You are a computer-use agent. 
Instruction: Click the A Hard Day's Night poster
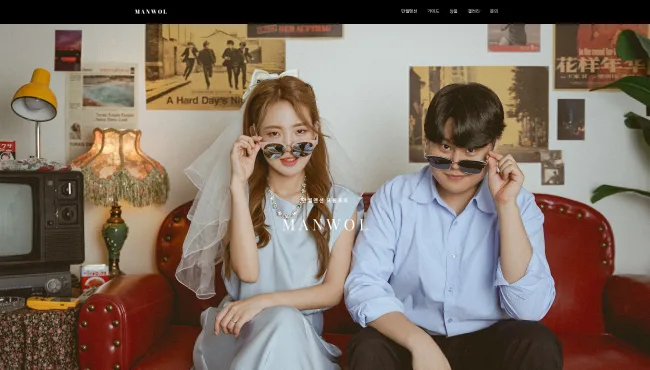[x=215, y=67]
